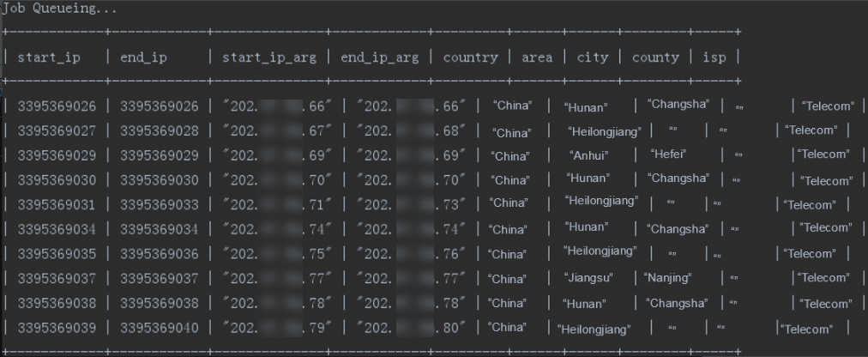The height and width of the screenshot is (357, 868).
Task: Click the area column header
Action: [536, 57]
